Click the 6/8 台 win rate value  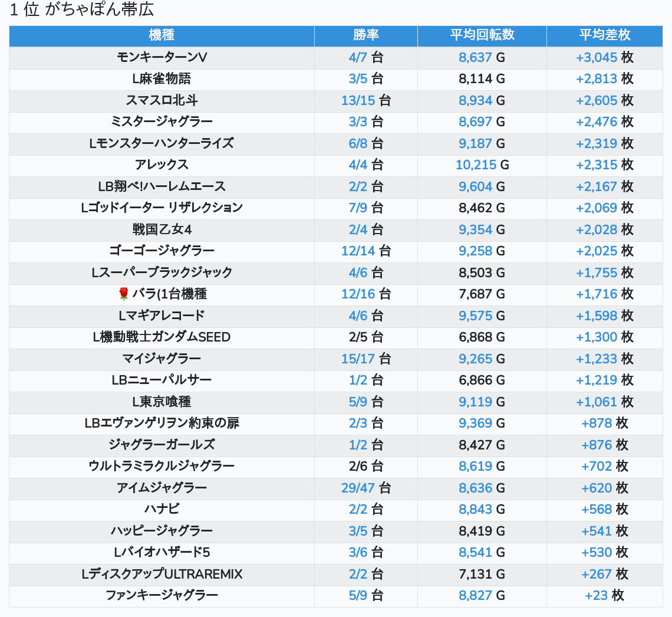pyautogui.click(x=365, y=143)
